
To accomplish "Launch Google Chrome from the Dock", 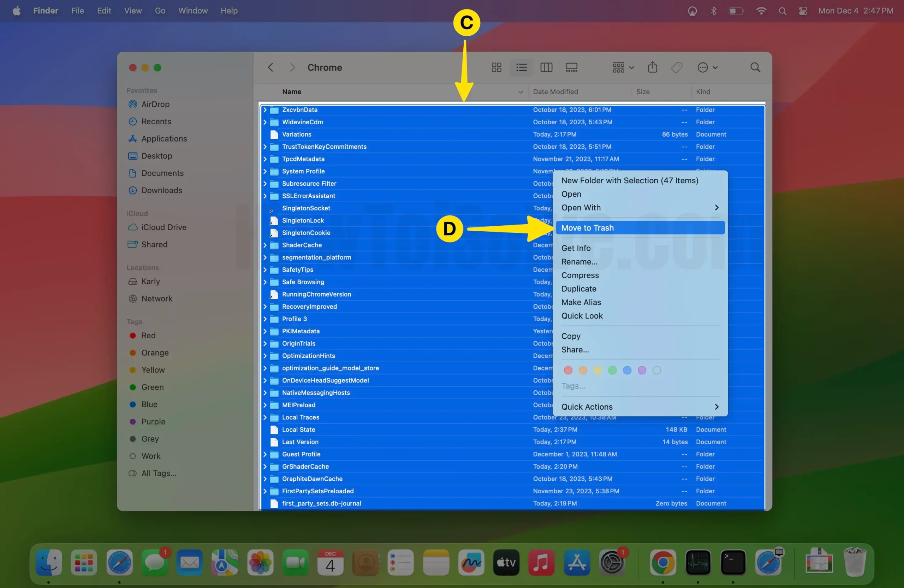I will (663, 563).
